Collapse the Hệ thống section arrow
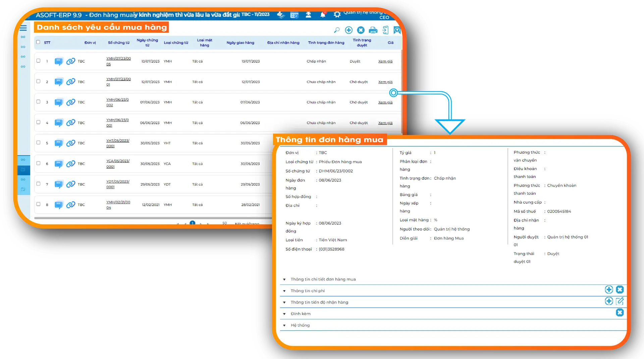 284,325
